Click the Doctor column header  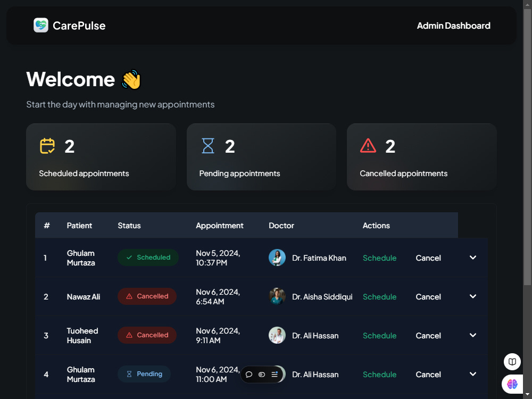click(x=281, y=226)
